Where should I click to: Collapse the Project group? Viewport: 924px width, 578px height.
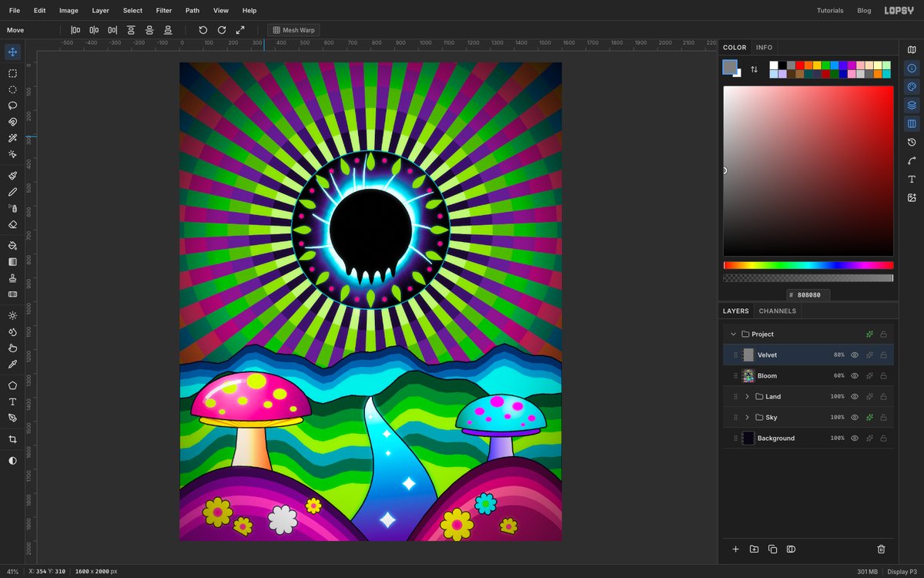click(x=733, y=334)
